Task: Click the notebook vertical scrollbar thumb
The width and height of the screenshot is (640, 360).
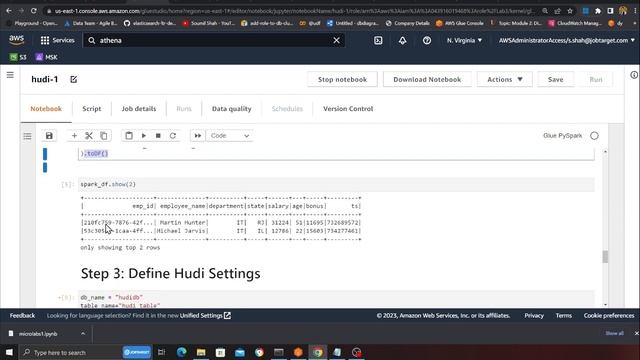Action: pos(605,257)
